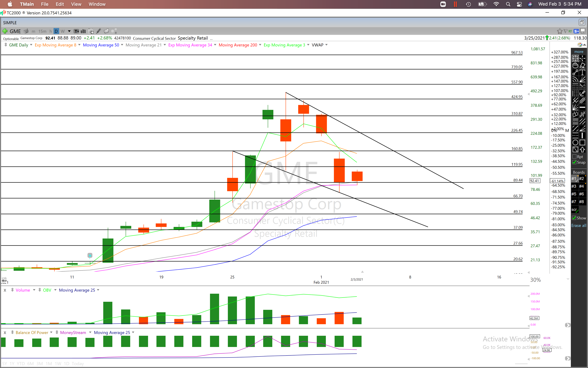Toggle the Show drawings checkbox

coord(574,218)
